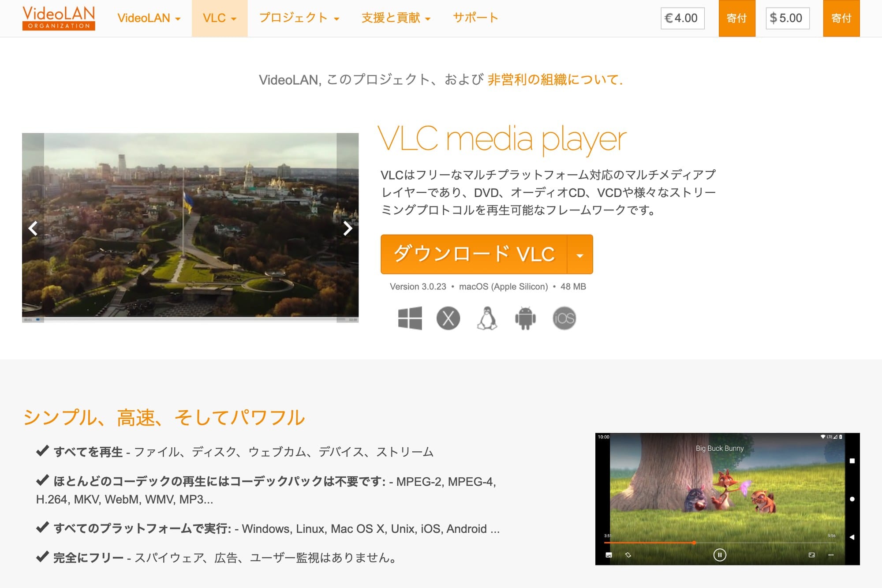Screen dimensions: 882x588
Task: Click the Big Buck Bunny player screenshot
Action: pos(727,499)
